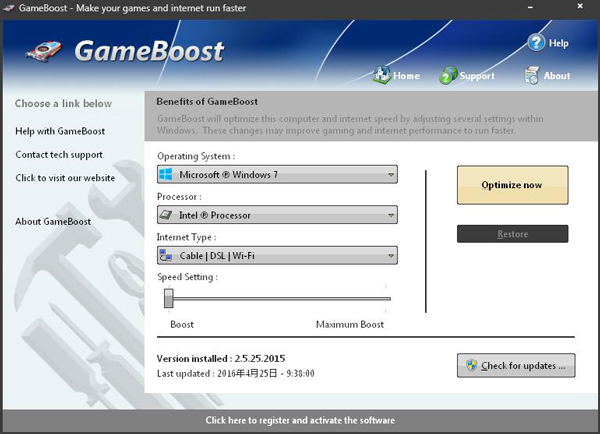The width and height of the screenshot is (600, 434).
Task: Click the Boost label under slider
Action: tap(182, 325)
